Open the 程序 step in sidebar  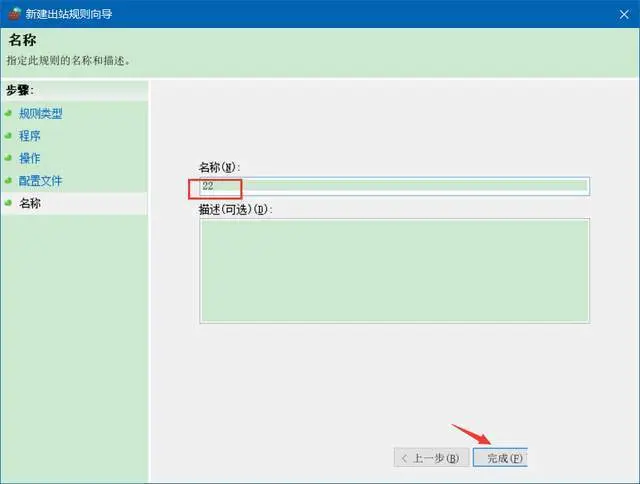(30, 135)
